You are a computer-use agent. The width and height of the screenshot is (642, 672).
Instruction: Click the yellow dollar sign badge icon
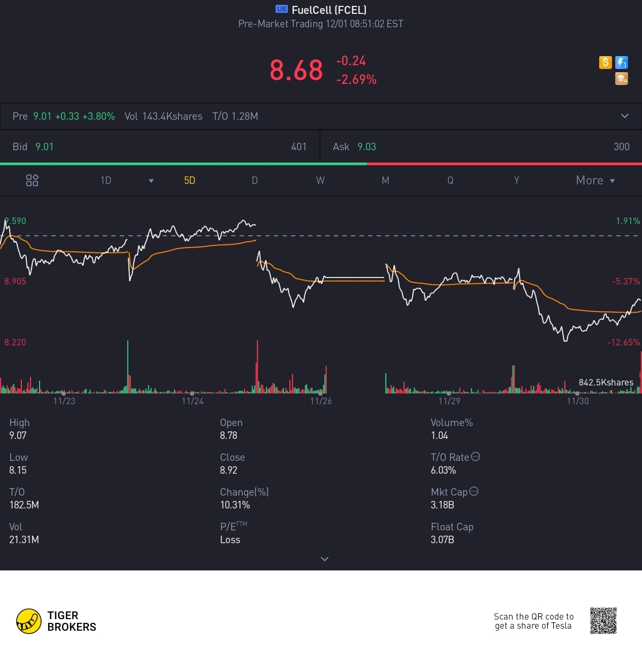(x=605, y=63)
